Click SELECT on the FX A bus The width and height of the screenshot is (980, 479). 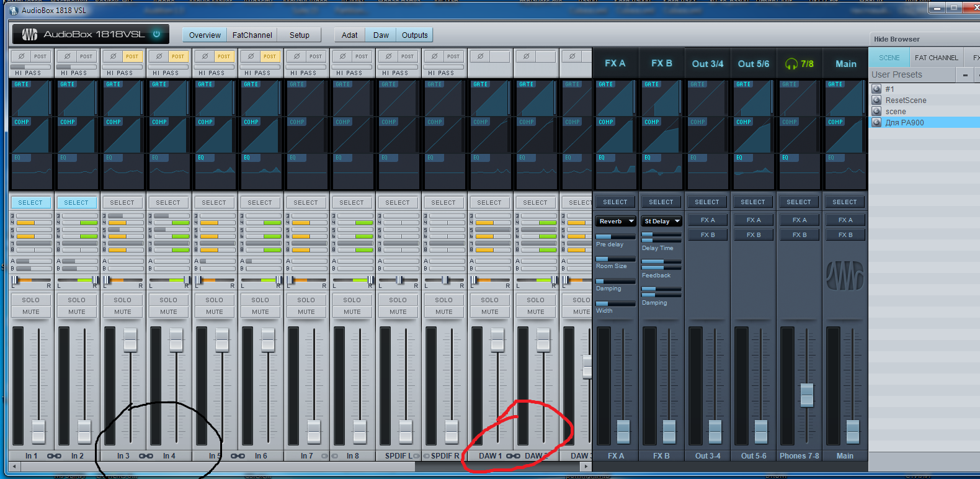[615, 202]
